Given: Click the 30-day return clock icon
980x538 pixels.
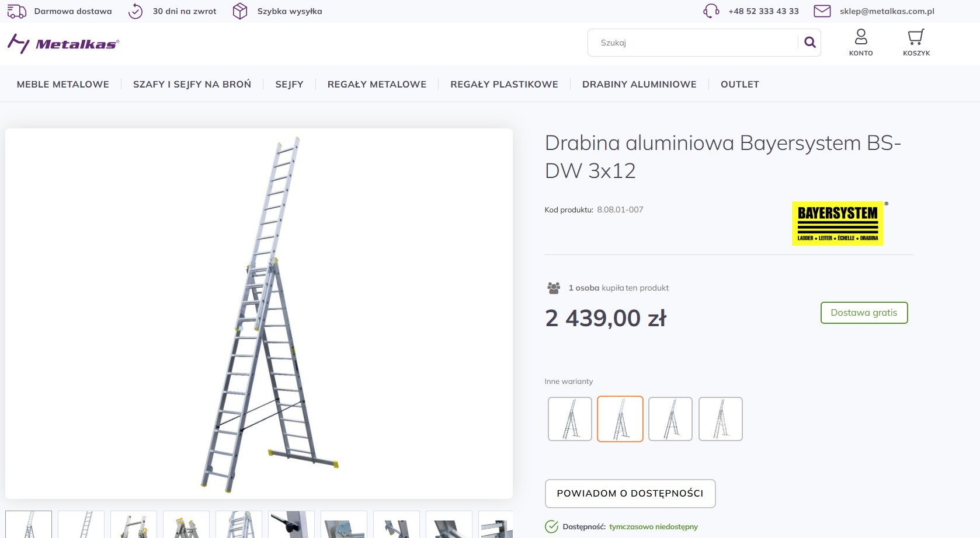Looking at the screenshot, I should click(135, 11).
